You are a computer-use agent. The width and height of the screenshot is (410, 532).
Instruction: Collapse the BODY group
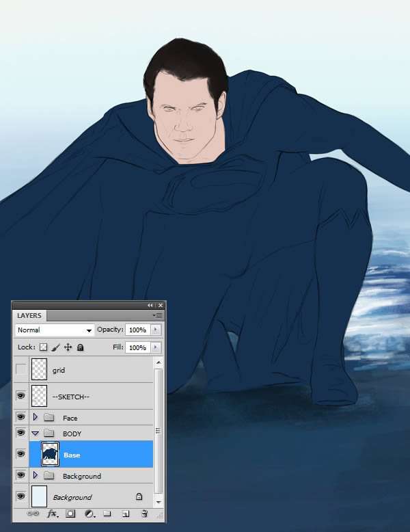(x=36, y=434)
